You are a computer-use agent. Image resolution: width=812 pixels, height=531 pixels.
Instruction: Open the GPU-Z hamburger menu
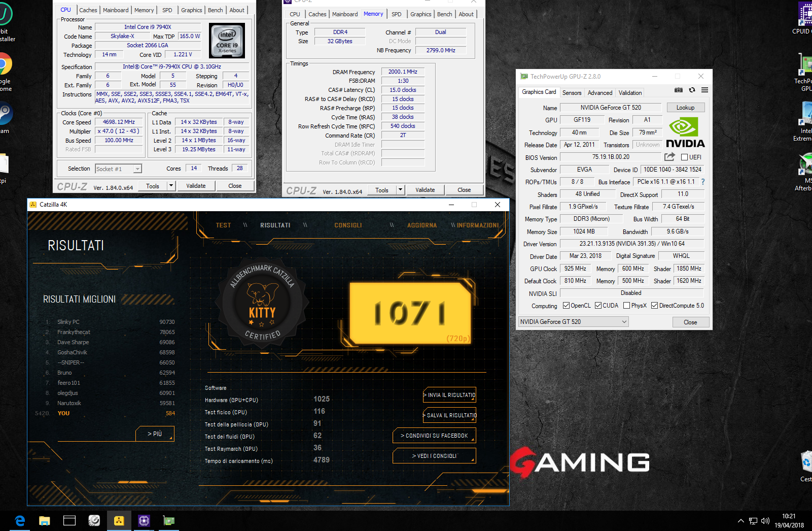(704, 90)
